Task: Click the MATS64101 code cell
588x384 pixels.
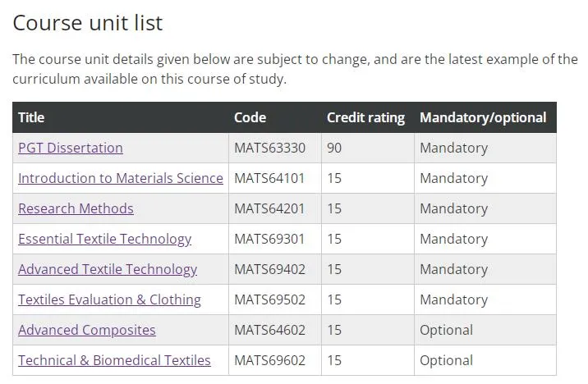Action: pyautogui.click(x=275, y=178)
